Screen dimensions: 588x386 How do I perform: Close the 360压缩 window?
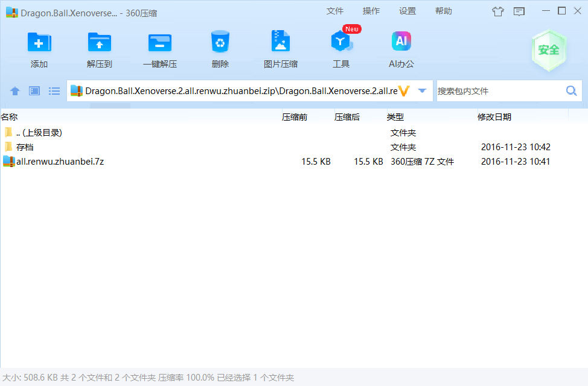pos(578,11)
